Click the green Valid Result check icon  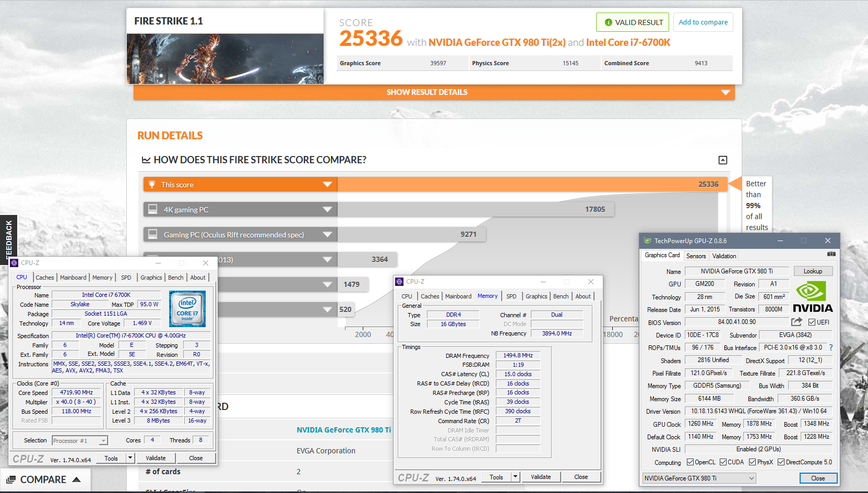(609, 22)
